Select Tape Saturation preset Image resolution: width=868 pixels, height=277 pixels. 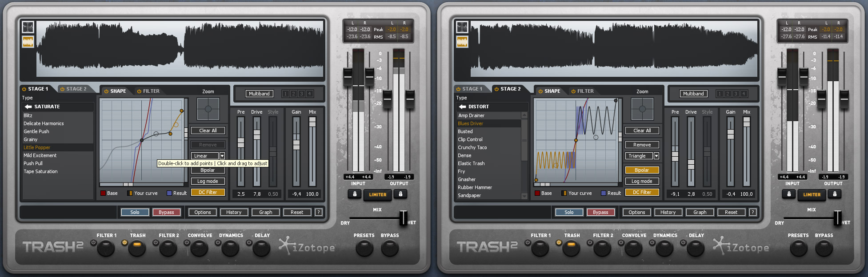point(58,171)
